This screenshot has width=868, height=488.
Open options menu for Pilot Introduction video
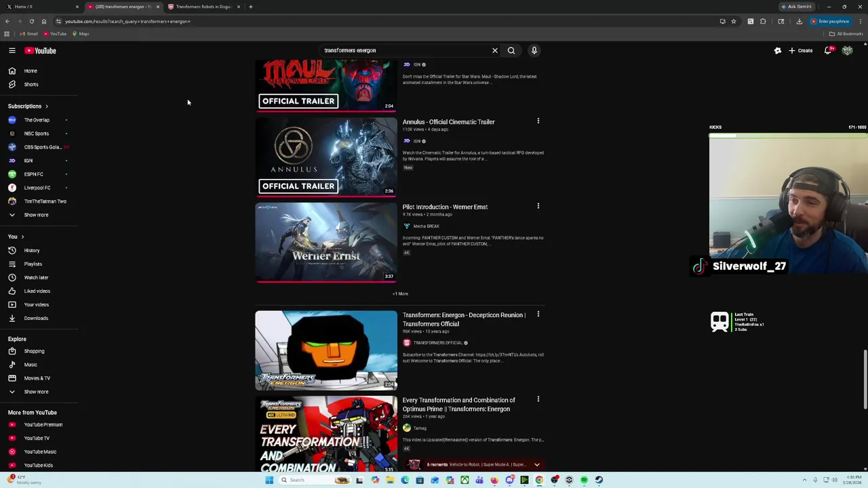(x=538, y=206)
